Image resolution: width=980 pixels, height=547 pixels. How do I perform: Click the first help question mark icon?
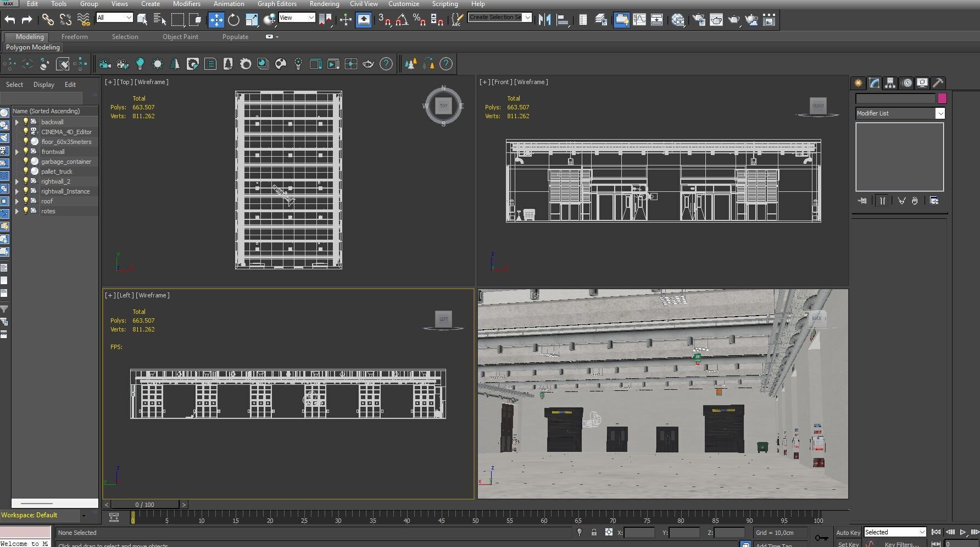386,64
